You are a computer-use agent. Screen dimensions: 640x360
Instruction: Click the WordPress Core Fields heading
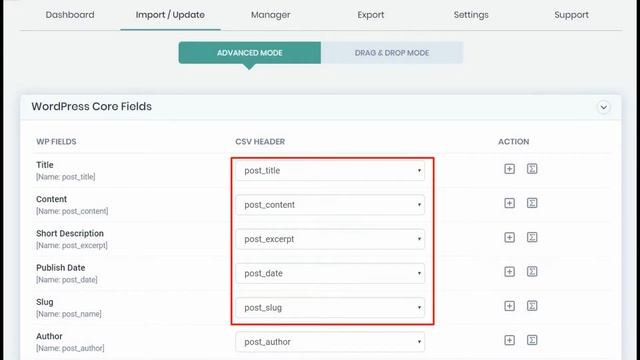tap(92, 107)
